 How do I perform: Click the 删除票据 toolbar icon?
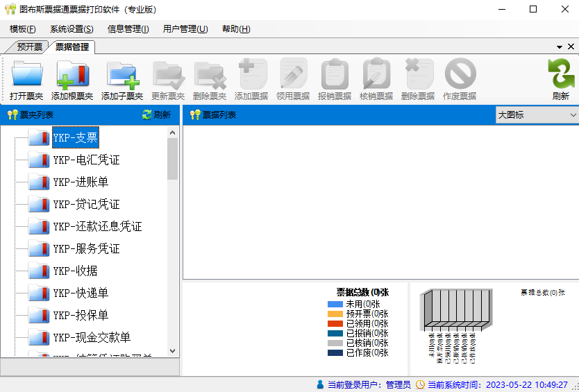click(418, 74)
